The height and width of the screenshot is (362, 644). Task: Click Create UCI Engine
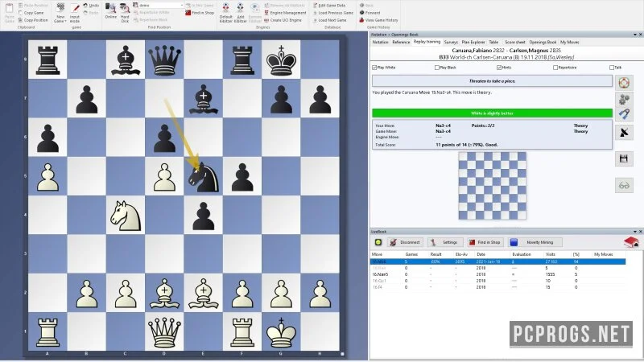283,19
